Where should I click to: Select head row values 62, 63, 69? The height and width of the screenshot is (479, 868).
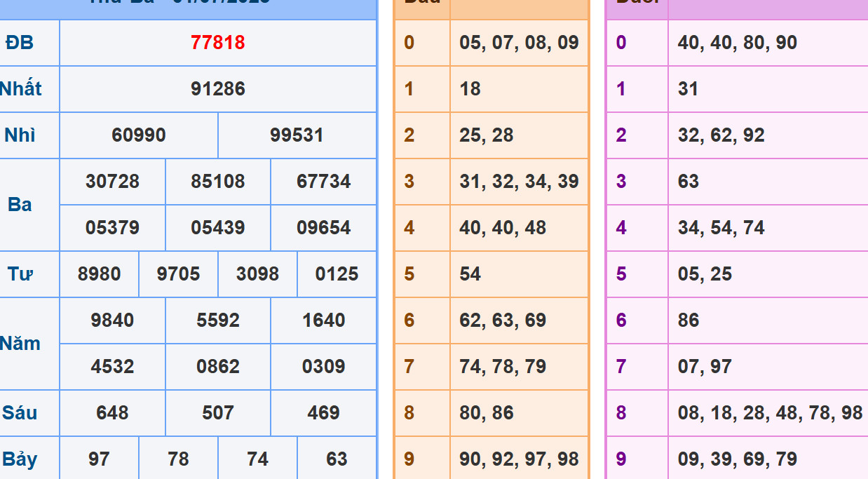[503, 321]
